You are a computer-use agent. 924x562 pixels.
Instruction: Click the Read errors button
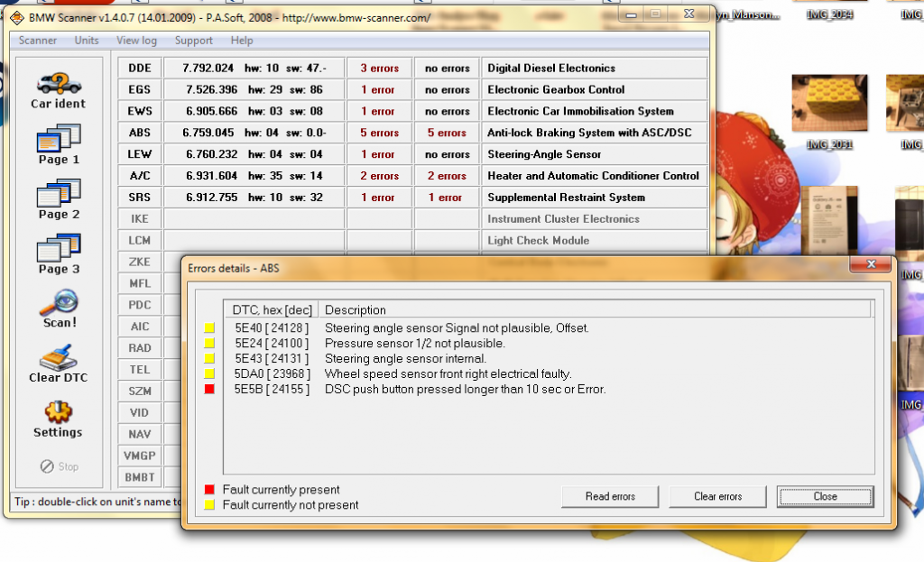coord(610,497)
